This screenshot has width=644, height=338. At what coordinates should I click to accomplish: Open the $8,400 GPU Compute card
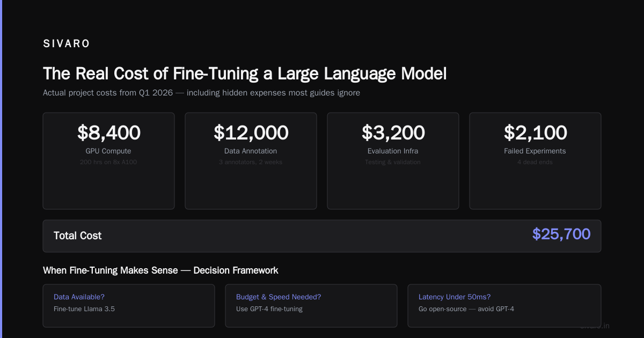(108, 161)
